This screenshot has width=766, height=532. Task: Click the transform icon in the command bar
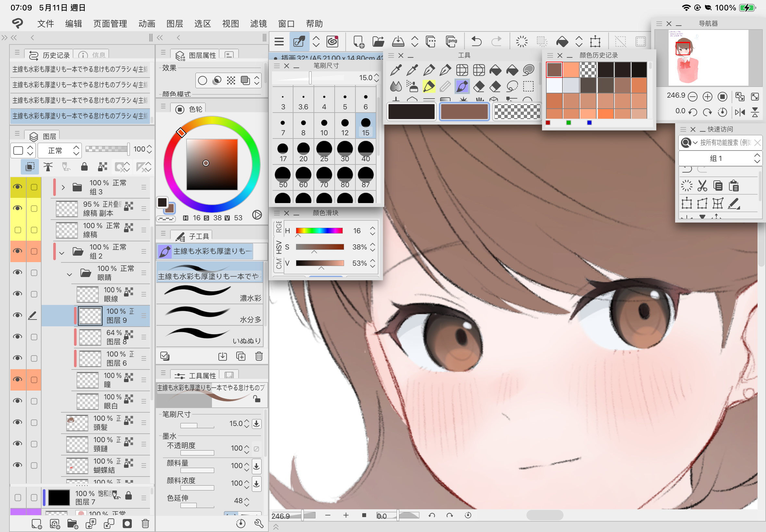(x=595, y=41)
